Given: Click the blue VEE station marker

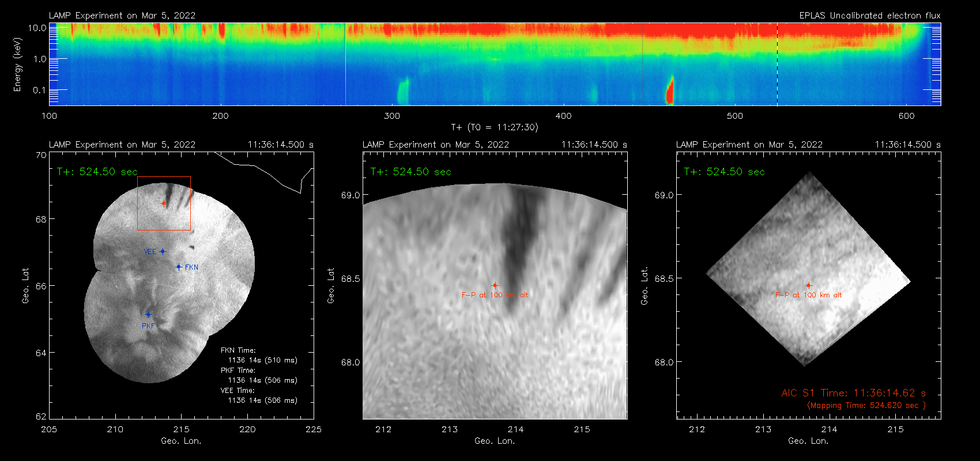Looking at the screenshot, I should (x=163, y=251).
